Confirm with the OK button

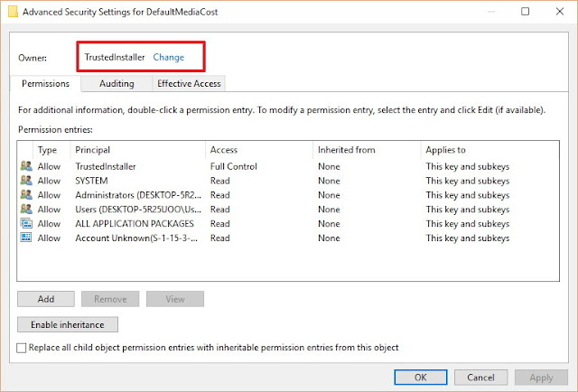click(x=421, y=377)
